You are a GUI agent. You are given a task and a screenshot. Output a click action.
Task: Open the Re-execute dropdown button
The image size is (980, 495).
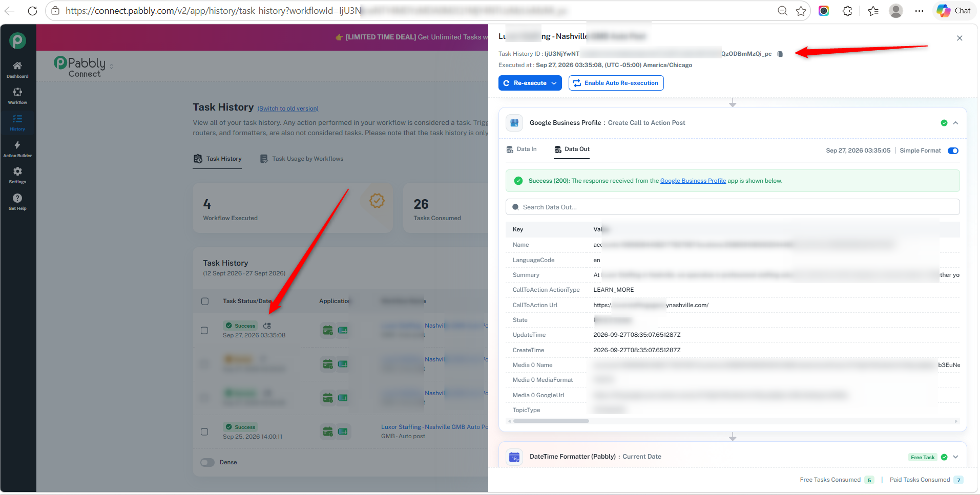tap(530, 83)
